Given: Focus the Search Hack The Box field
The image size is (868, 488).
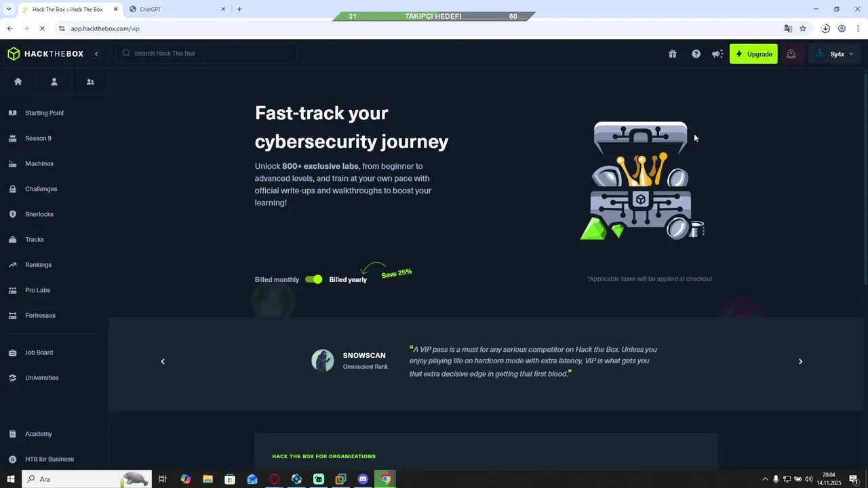Looking at the screenshot, I should [x=206, y=54].
